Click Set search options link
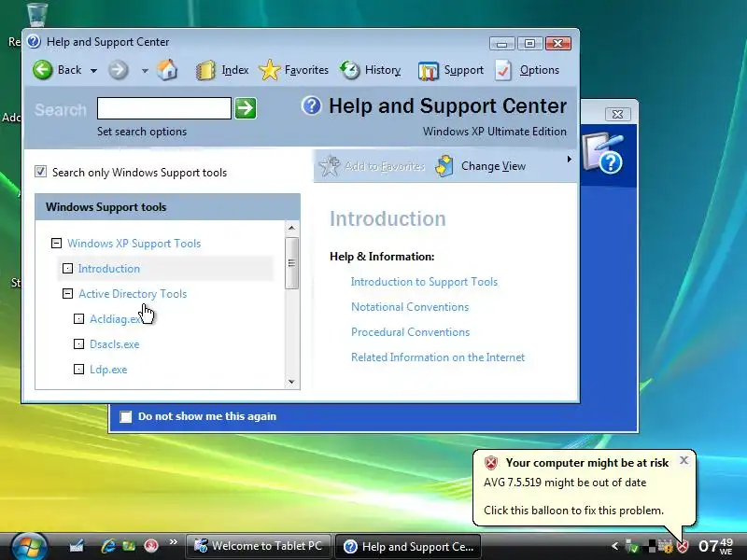Viewport: 747px width, 560px height. coord(142,132)
